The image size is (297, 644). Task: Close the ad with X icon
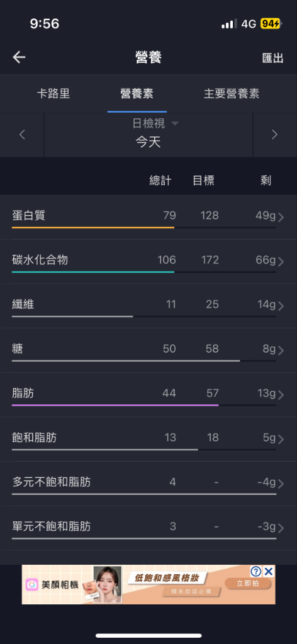269,571
